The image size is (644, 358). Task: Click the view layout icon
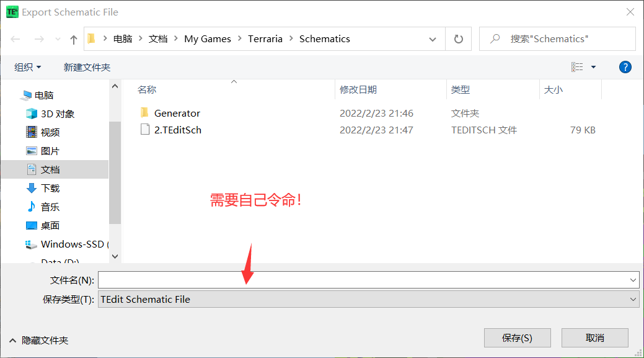click(x=577, y=67)
